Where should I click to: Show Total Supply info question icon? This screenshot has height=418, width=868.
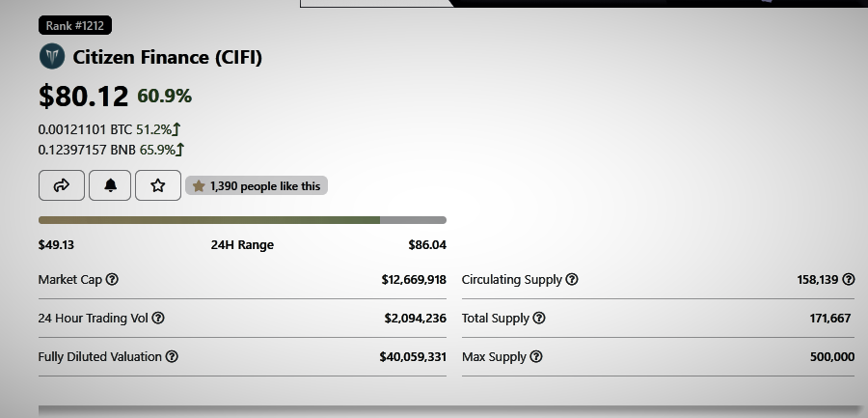pos(538,319)
